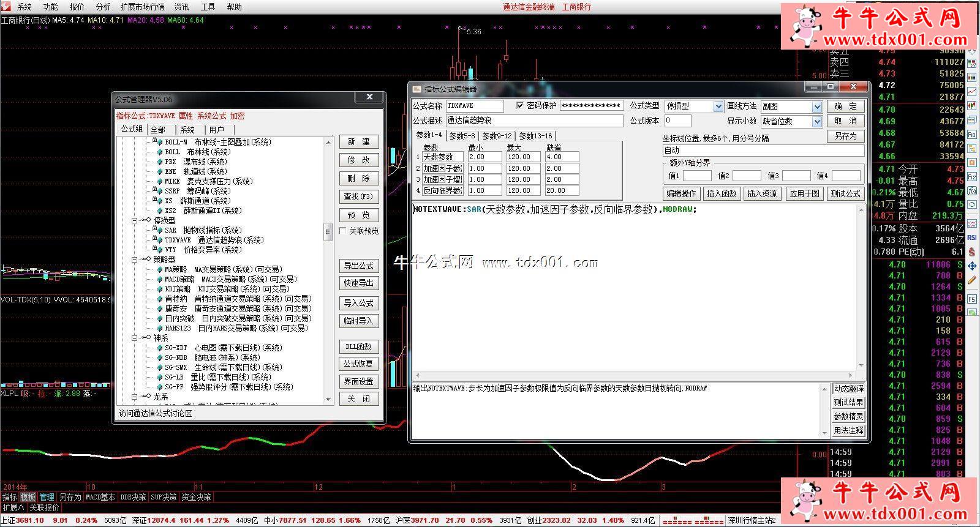Select the pencil drawing tool icon

(971, 279)
